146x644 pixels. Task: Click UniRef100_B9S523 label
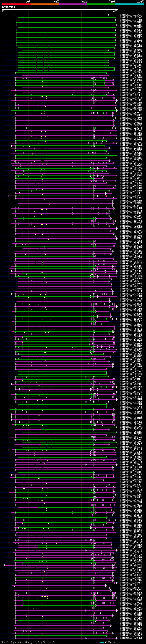[131, 198]
